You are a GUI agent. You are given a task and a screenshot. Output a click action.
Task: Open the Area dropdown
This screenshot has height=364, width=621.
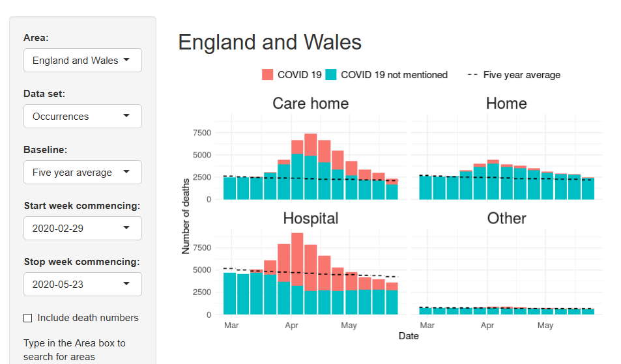(82, 61)
